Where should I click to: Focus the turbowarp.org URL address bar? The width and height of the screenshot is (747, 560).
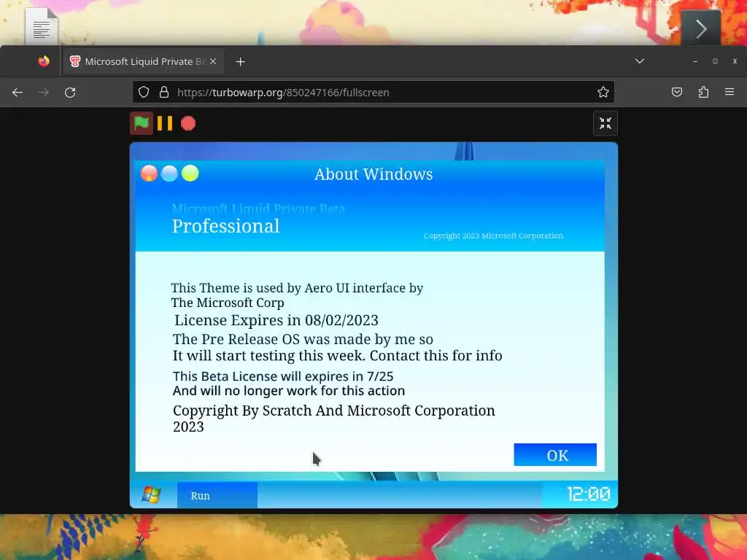pyautogui.click(x=373, y=93)
